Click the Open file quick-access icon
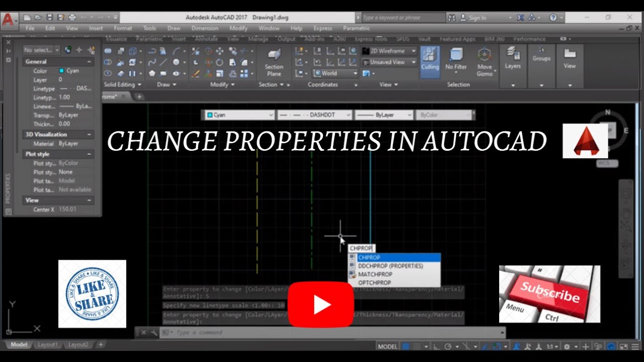The image size is (644, 362). (38, 17)
